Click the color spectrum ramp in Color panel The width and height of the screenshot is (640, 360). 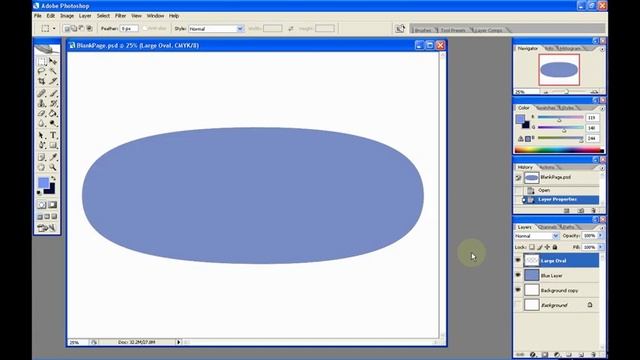pos(559,150)
